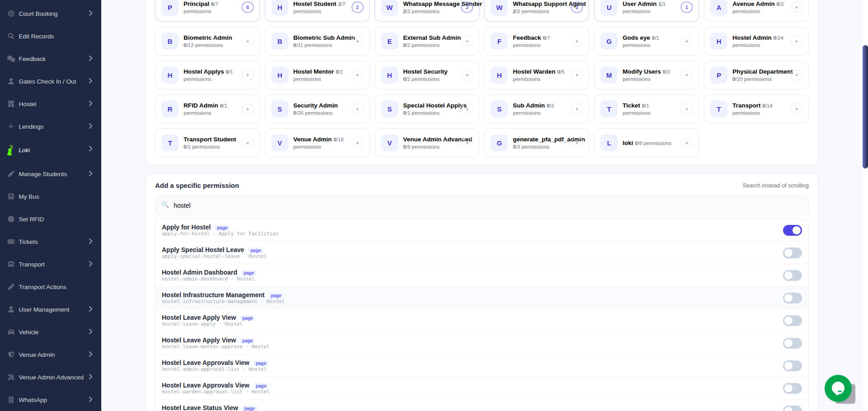Screen dimensions: 868x411
Task: Expand the Feedback menu chevron
Action: pyautogui.click(x=90, y=58)
